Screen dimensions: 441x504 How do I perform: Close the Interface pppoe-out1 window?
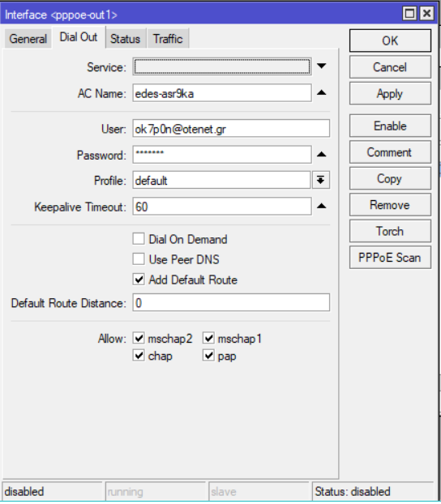427,14
